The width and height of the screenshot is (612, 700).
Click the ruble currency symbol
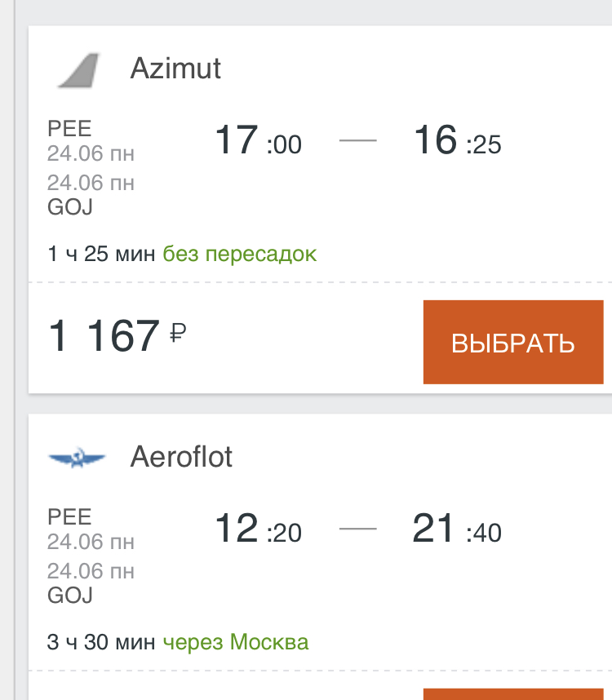tap(177, 334)
